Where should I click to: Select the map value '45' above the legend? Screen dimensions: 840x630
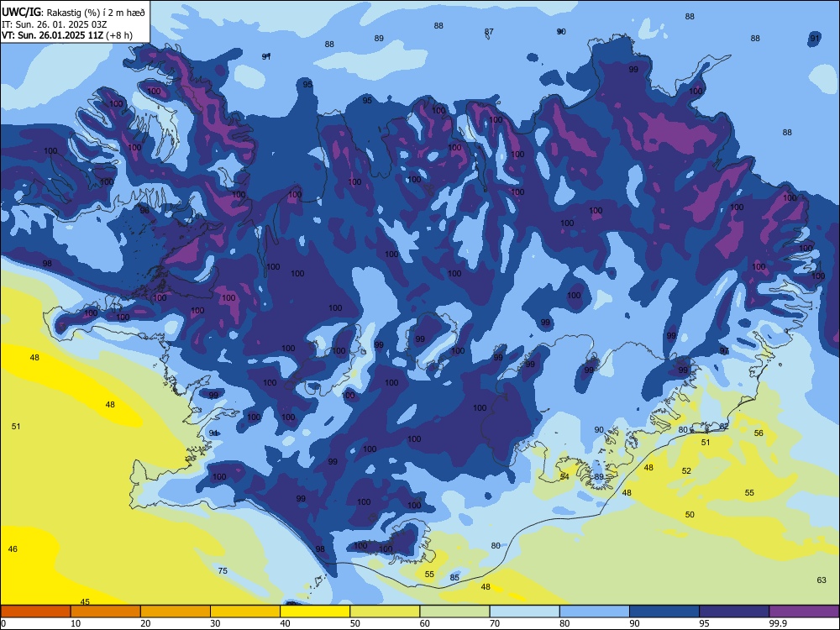click(x=85, y=602)
